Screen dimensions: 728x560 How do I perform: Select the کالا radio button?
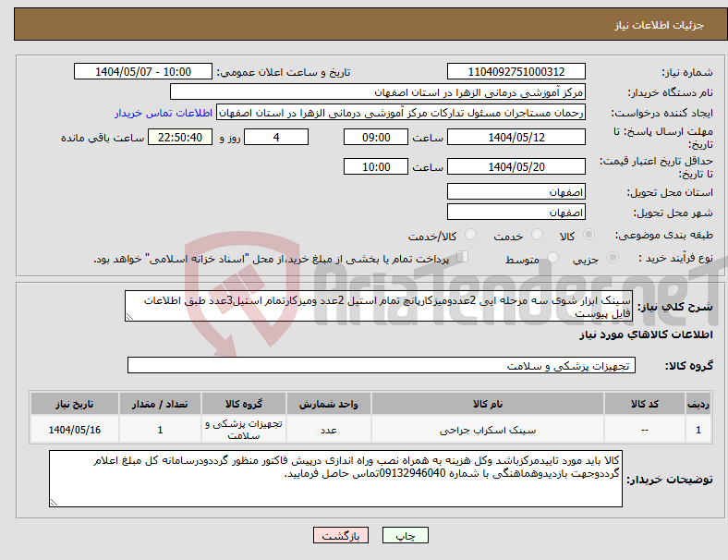tap(588, 235)
